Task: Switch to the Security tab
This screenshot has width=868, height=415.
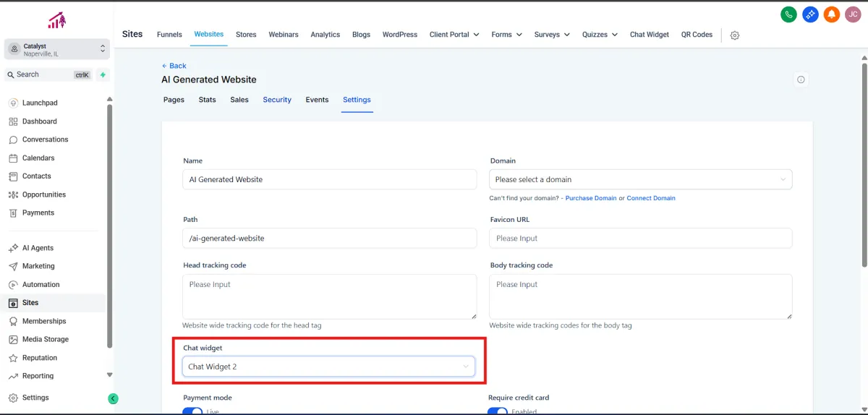Action: click(x=277, y=100)
